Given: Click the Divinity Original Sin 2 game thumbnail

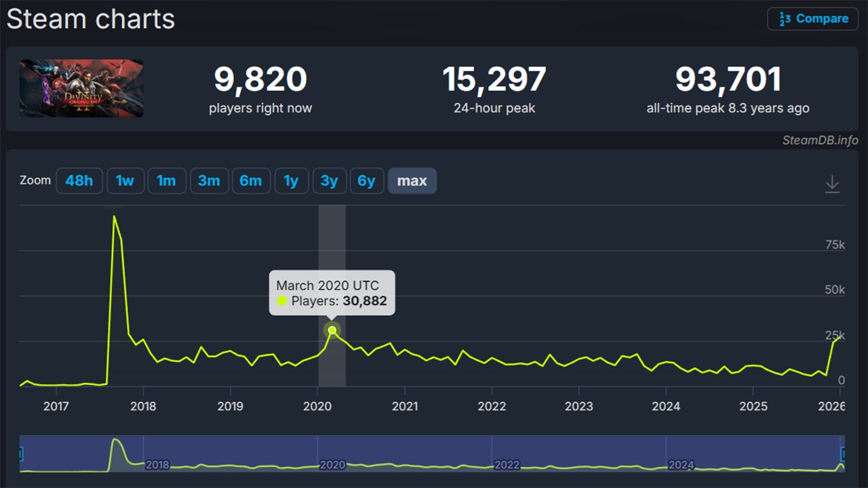Looking at the screenshot, I should coord(81,88).
